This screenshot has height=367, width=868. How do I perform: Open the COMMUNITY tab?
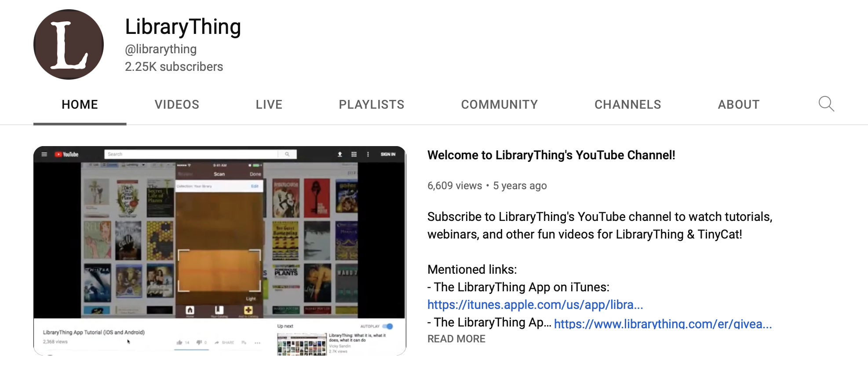pyautogui.click(x=500, y=105)
